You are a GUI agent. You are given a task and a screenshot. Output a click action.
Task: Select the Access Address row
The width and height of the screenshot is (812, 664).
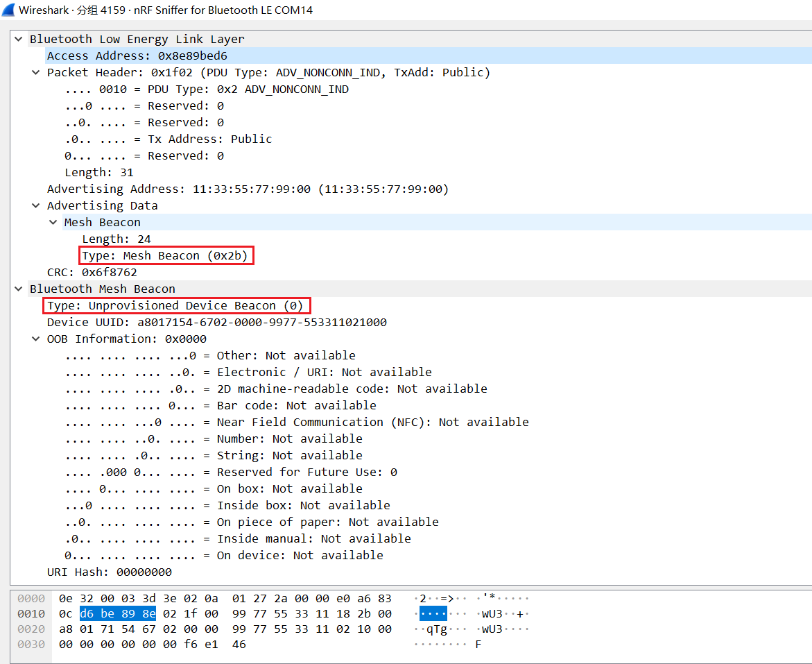(137, 56)
